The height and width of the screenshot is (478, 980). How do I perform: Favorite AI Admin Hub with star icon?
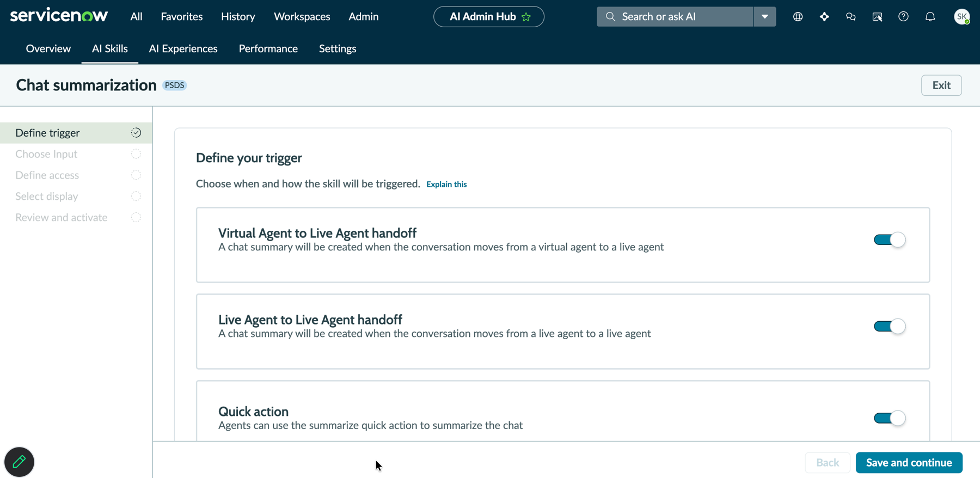point(526,17)
